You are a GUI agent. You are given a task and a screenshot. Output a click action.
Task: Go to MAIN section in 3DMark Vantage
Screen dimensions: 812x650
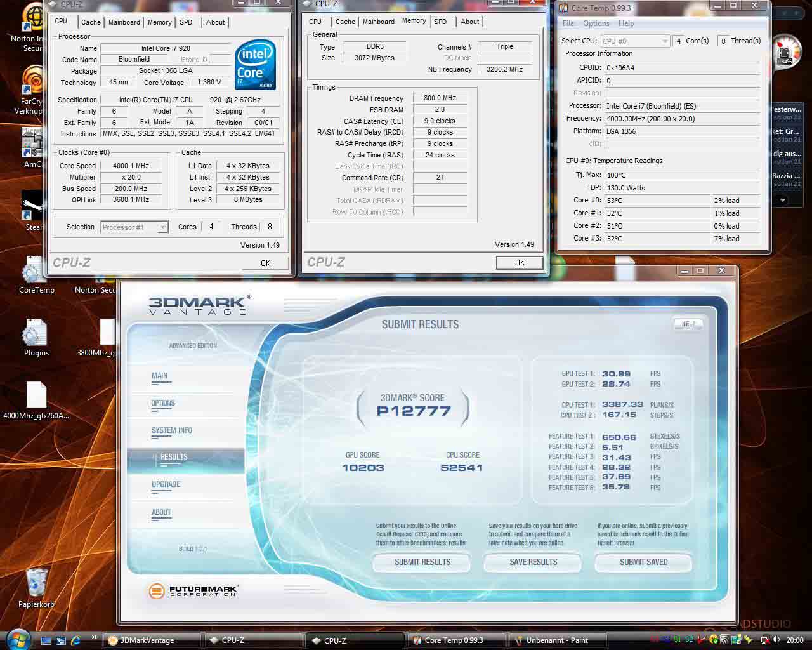point(160,376)
